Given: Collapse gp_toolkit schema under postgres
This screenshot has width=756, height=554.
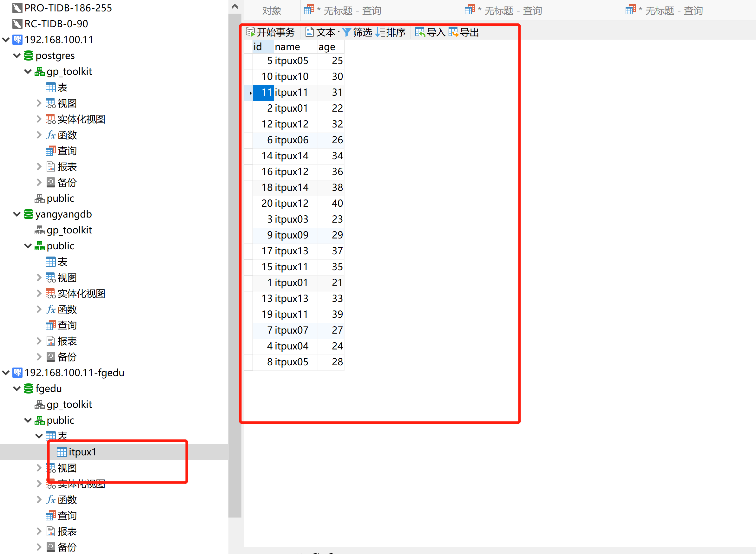Looking at the screenshot, I should 28,71.
